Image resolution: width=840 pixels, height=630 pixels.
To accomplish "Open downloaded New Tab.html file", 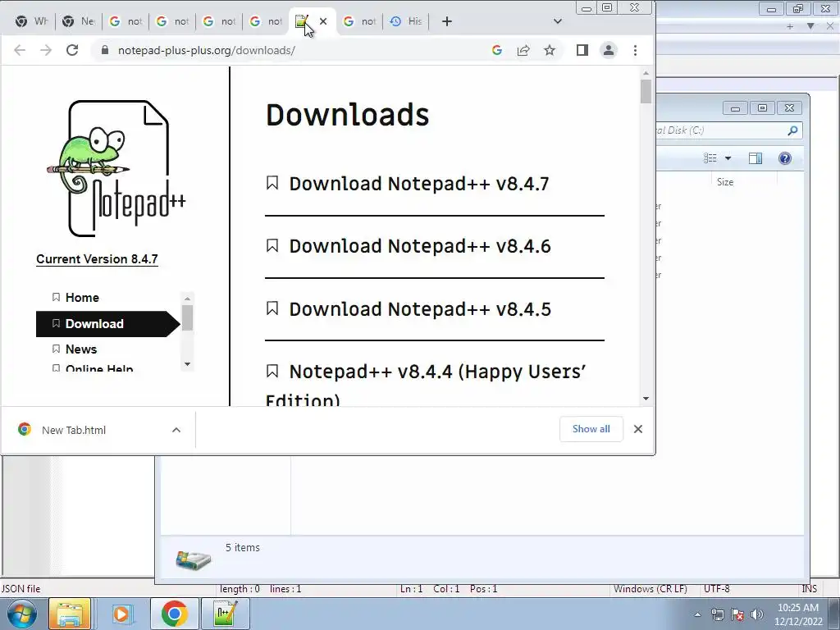I will 73,430.
